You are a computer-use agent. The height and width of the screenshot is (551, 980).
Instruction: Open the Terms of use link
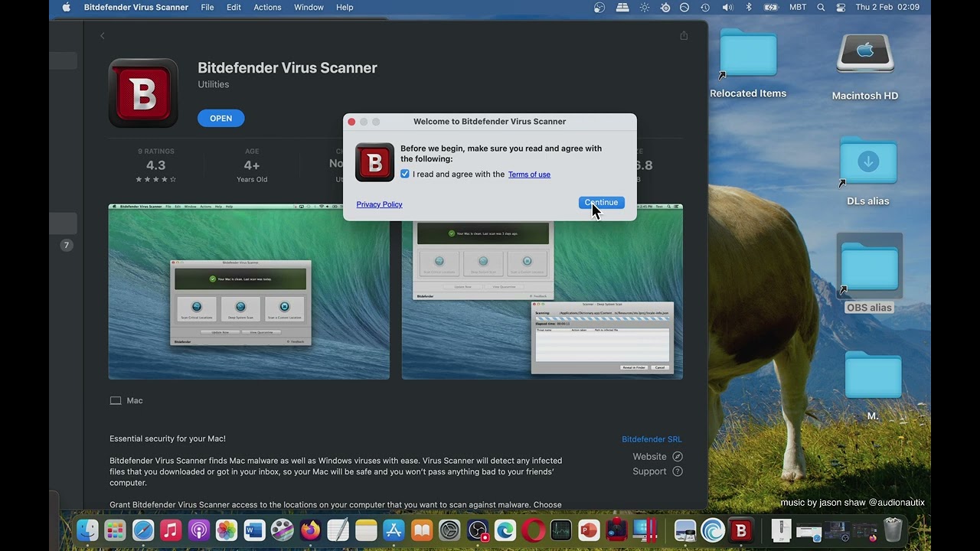tap(529, 174)
